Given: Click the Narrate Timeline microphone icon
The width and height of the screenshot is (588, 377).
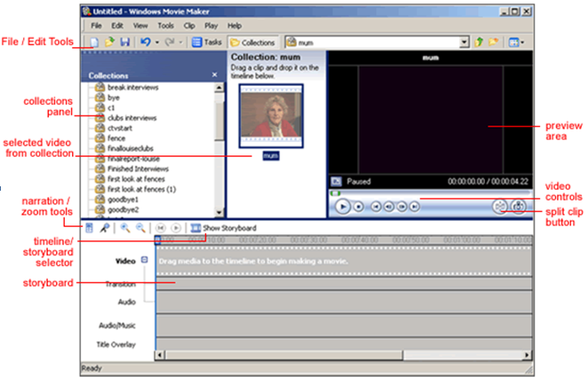Looking at the screenshot, I should [x=105, y=228].
